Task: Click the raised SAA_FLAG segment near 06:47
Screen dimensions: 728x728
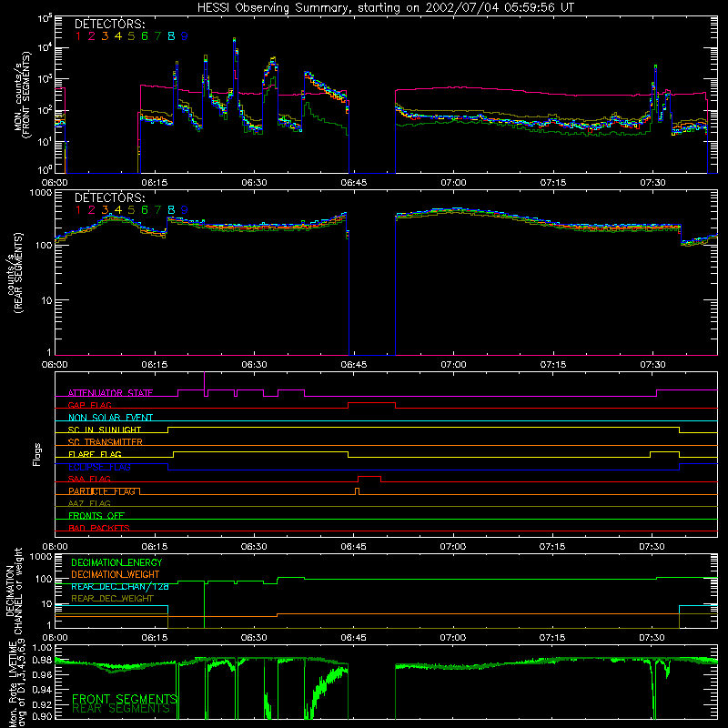Action: tap(369, 477)
